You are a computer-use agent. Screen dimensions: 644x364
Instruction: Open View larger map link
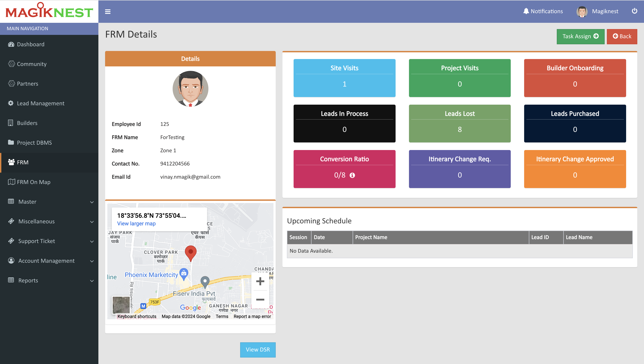[136, 224]
